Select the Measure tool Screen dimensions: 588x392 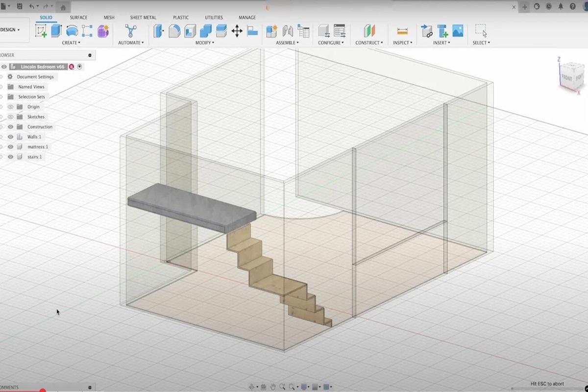402,31
